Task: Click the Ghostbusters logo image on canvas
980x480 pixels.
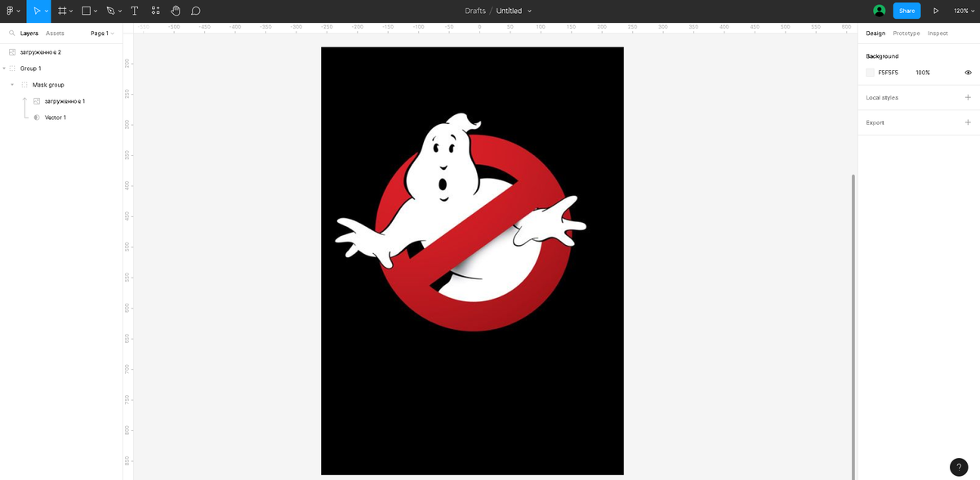Action: tap(472, 260)
